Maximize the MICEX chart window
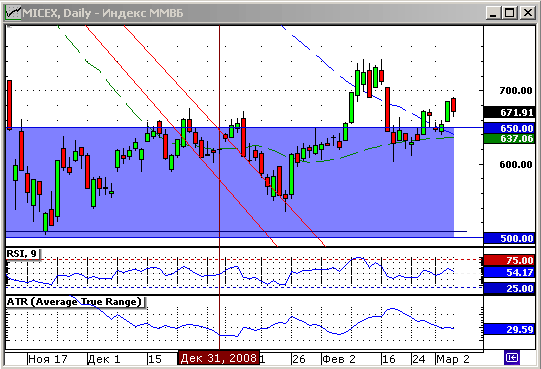 pos(510,13)
